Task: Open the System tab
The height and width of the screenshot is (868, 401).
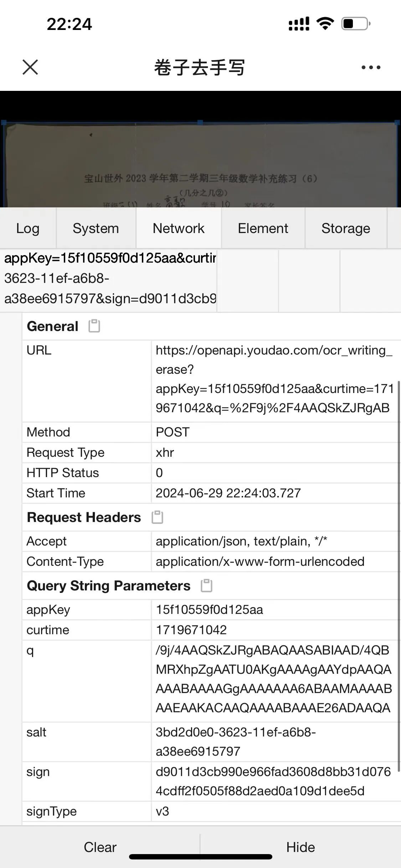Action: (96, 228)
